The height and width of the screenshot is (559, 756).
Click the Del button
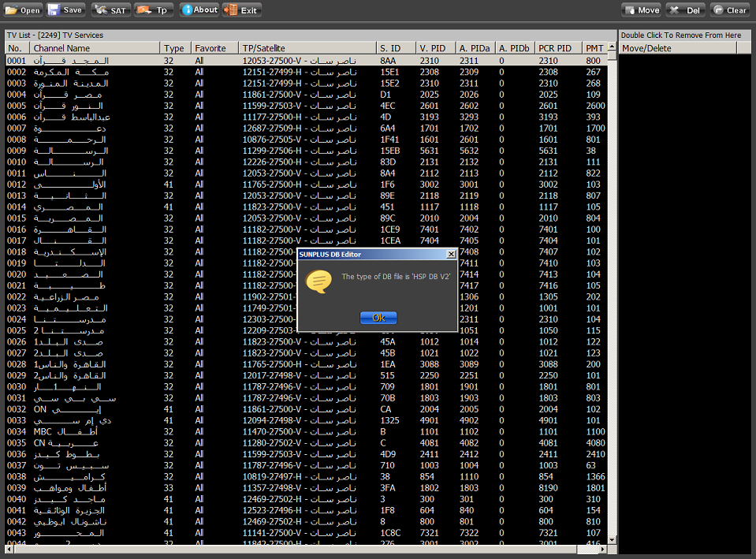[685, 10]
